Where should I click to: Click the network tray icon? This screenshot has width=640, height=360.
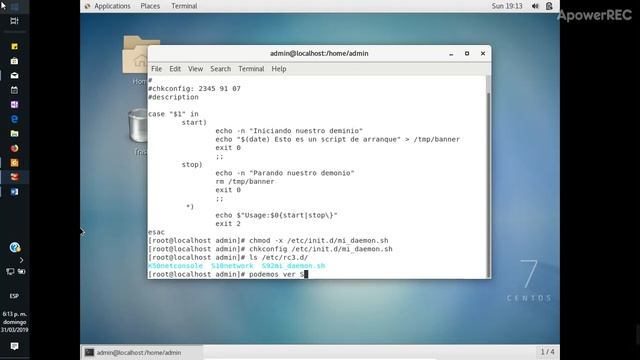coord(10,271)
